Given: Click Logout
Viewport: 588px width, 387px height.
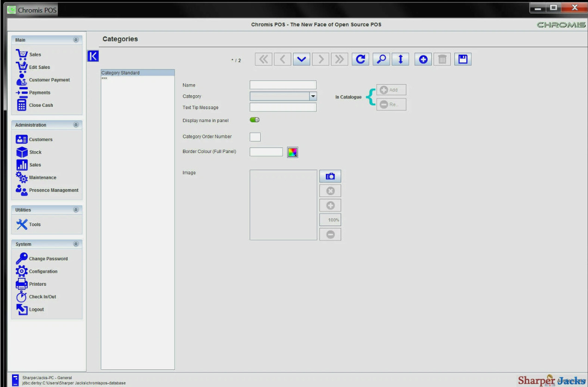Looking at the screenshot, I should 30,309.
